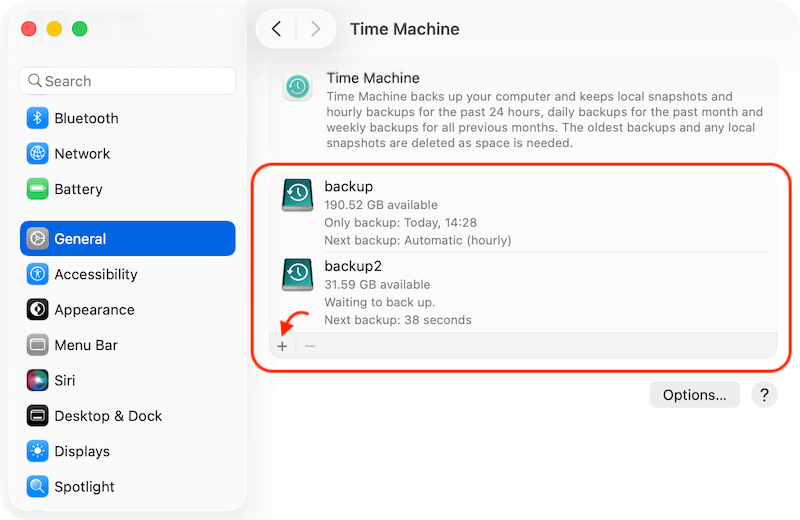Go forward with the right chevron
The width and height of the screenshot is (800, 520).
coord(315,29)
